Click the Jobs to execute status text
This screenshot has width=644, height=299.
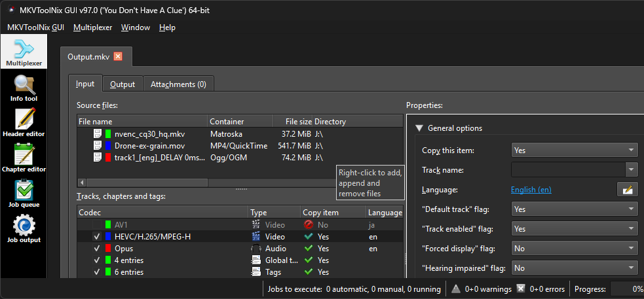pyautogui.click(x=354, y=289)
